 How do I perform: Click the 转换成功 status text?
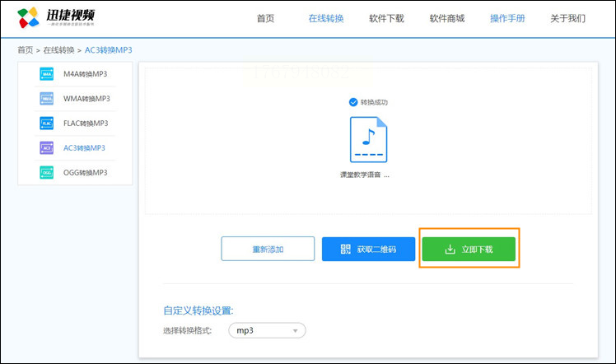pos(374,102)
